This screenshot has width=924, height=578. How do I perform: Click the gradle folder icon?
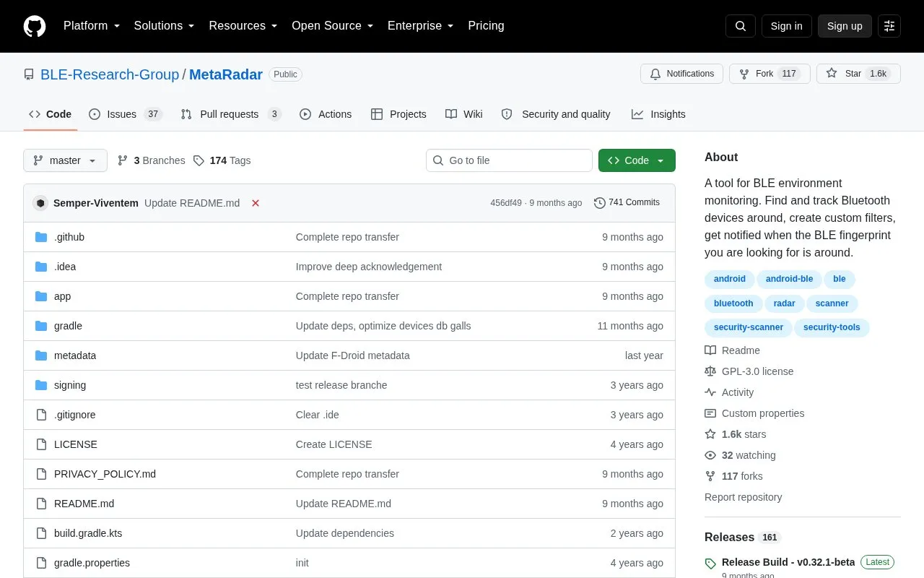[41, 326]
